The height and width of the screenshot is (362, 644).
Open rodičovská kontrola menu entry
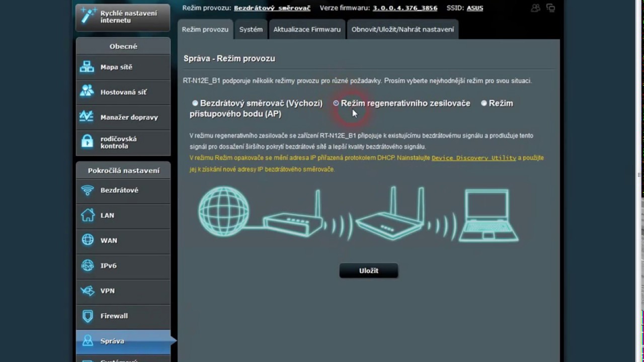coord(123,143)
